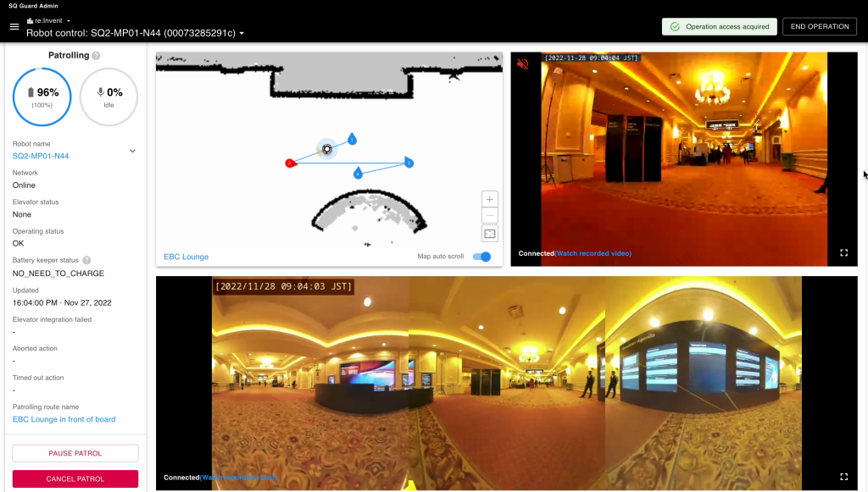
Task: Click the microphone Idle status circle
Action: coord(108,97)
